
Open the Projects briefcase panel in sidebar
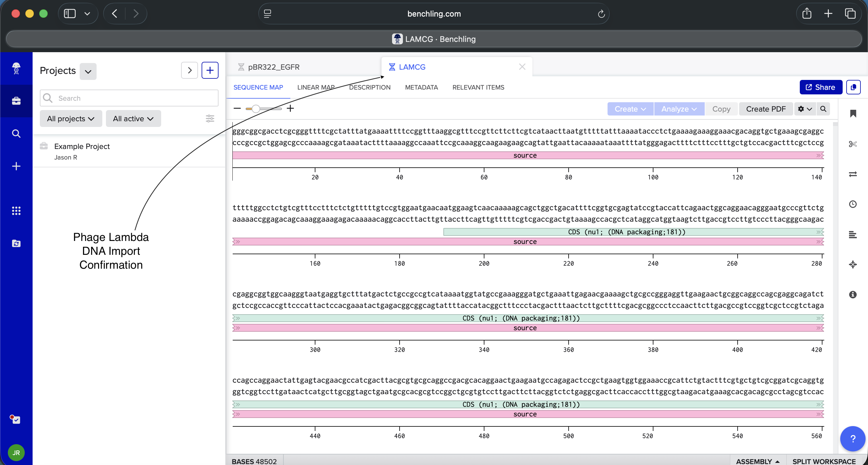(x=16, y=101)
